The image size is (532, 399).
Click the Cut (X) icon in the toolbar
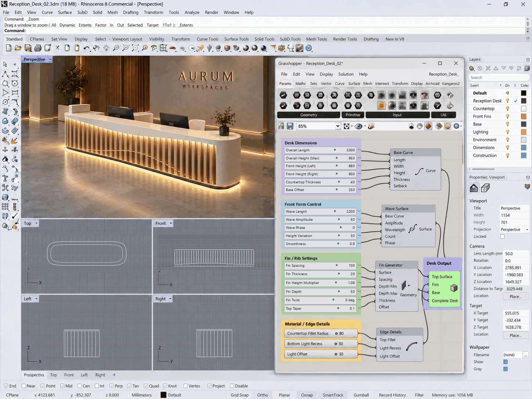[57, 48]
